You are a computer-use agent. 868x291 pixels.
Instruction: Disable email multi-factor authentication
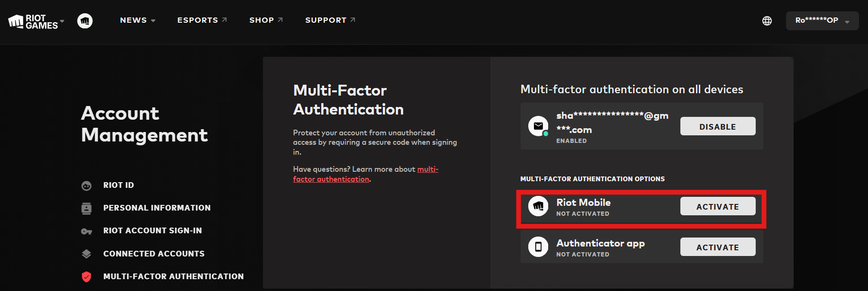(717, 126)
